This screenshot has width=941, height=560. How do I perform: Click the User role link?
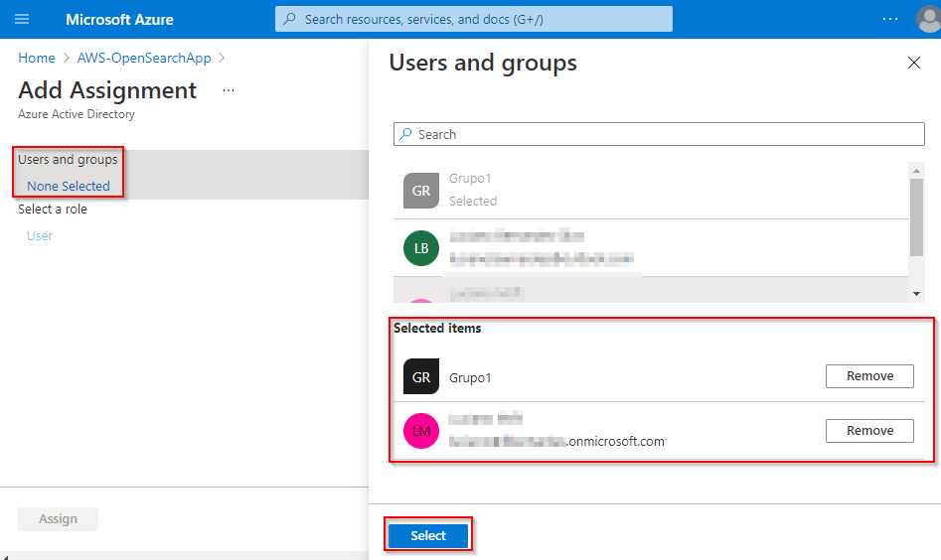(40, 235)
